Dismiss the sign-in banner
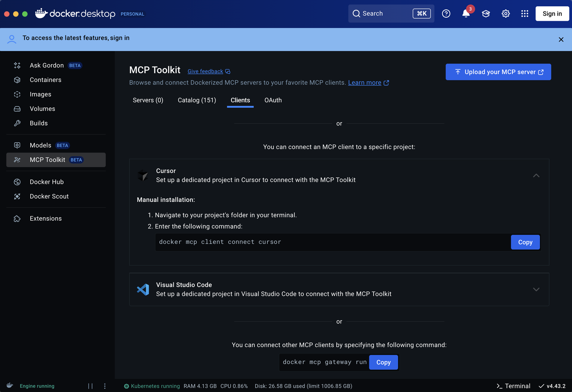The image size is (572, 392). (561, 40)
